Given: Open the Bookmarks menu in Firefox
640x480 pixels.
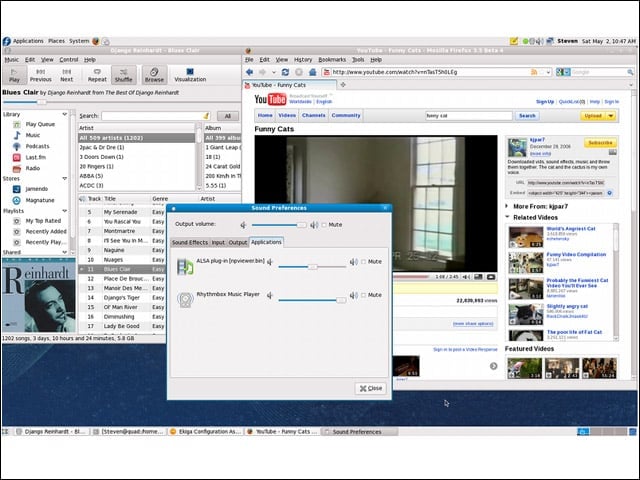Looking at the screenshot, I should click(x=332, y=60).
